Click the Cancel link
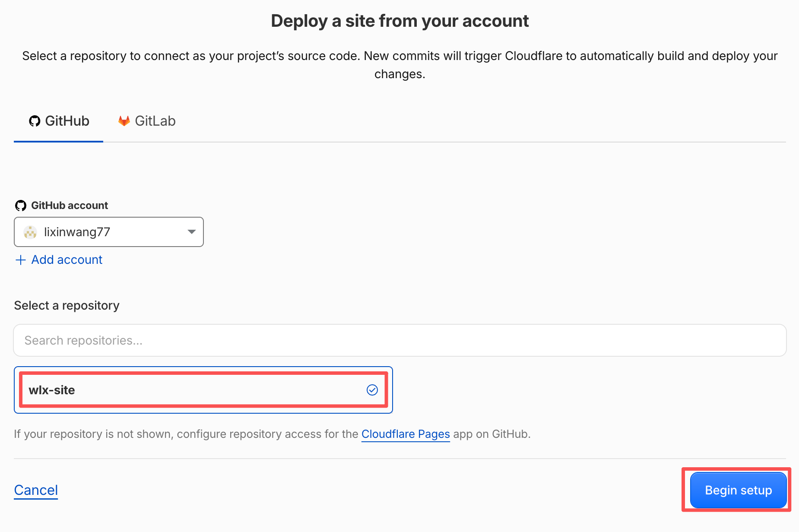Screen dimensions: 799x532 [36, 490]
